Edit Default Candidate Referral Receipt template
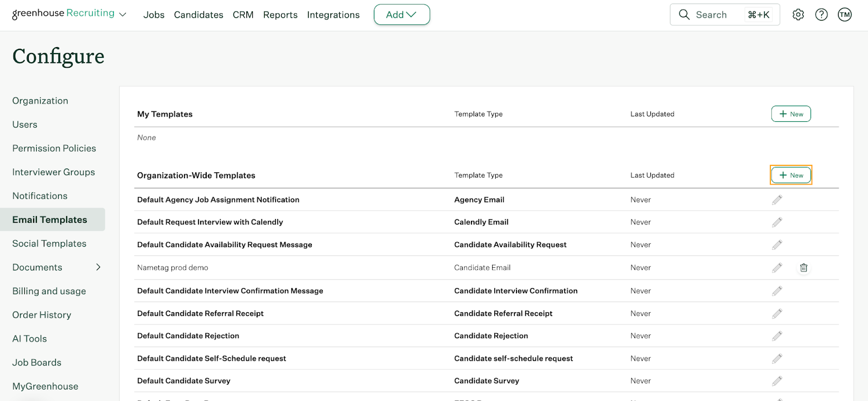This screenshot has height=401, width=868. pos(777,314)
